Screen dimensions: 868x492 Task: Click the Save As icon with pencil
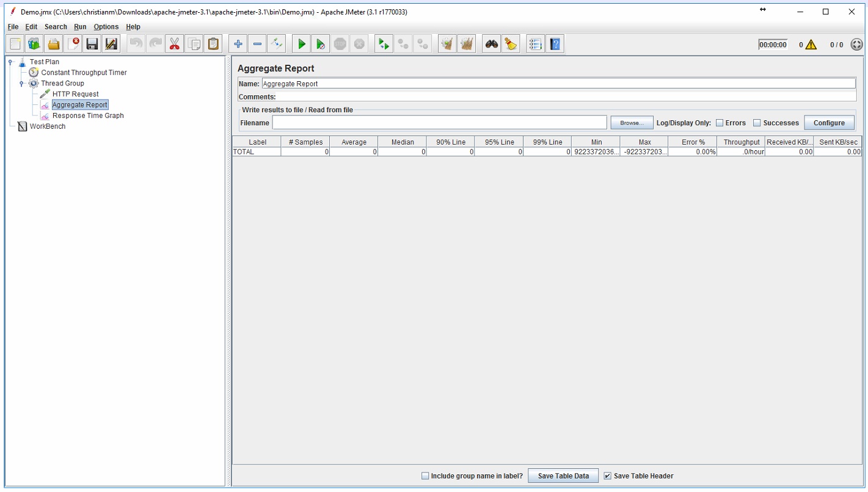(x=111, y=44)
